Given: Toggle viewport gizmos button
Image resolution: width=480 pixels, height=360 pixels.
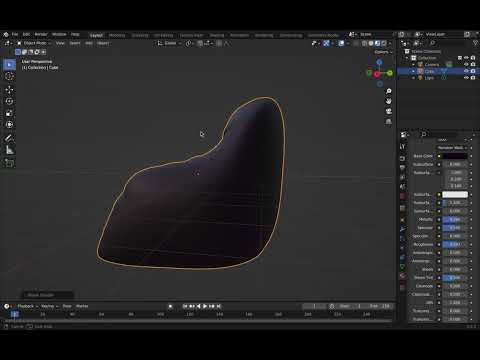Looking at the screenshot, I should pyautogui.click(x=326, y=43).
